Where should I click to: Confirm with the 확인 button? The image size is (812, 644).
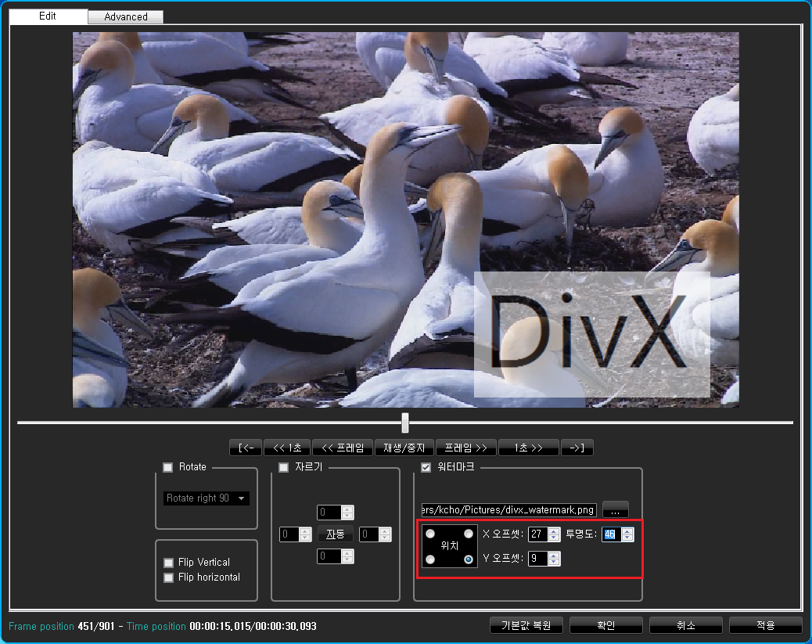coord(606,625)
